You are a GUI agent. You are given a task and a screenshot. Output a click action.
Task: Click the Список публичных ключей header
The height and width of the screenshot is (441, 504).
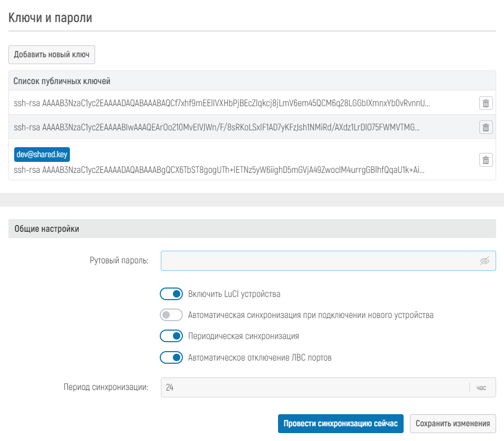(62, 81)
